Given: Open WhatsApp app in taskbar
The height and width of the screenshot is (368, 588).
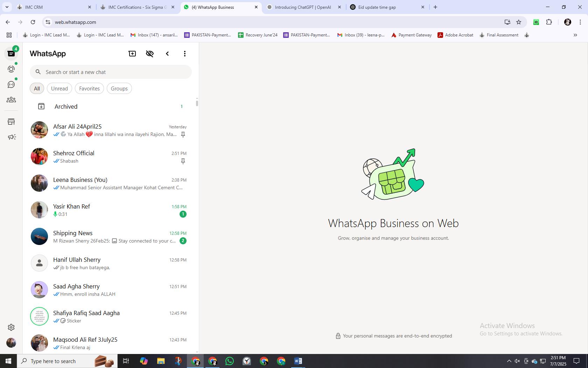Looking at the screenshot, I should pos(230,361).
